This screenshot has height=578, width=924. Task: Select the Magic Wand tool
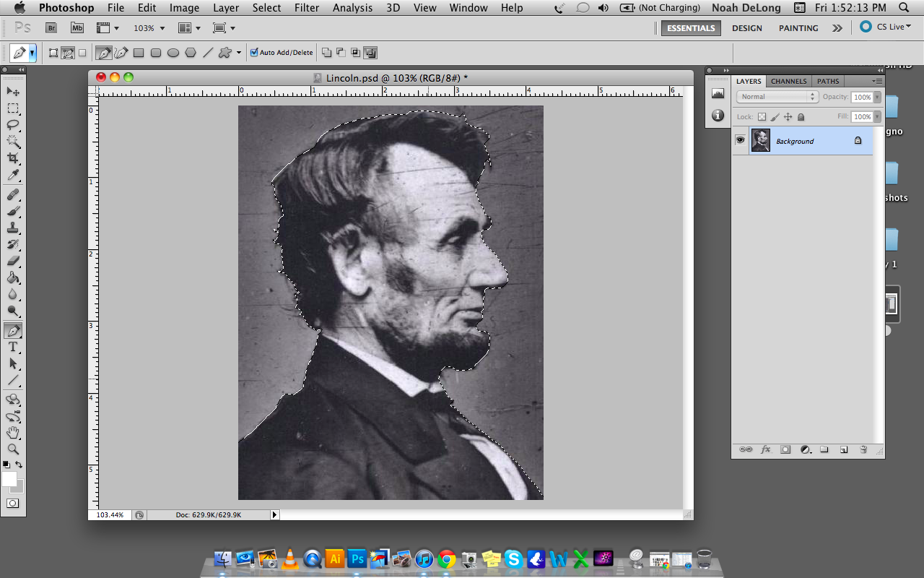[x=13, y=142]
